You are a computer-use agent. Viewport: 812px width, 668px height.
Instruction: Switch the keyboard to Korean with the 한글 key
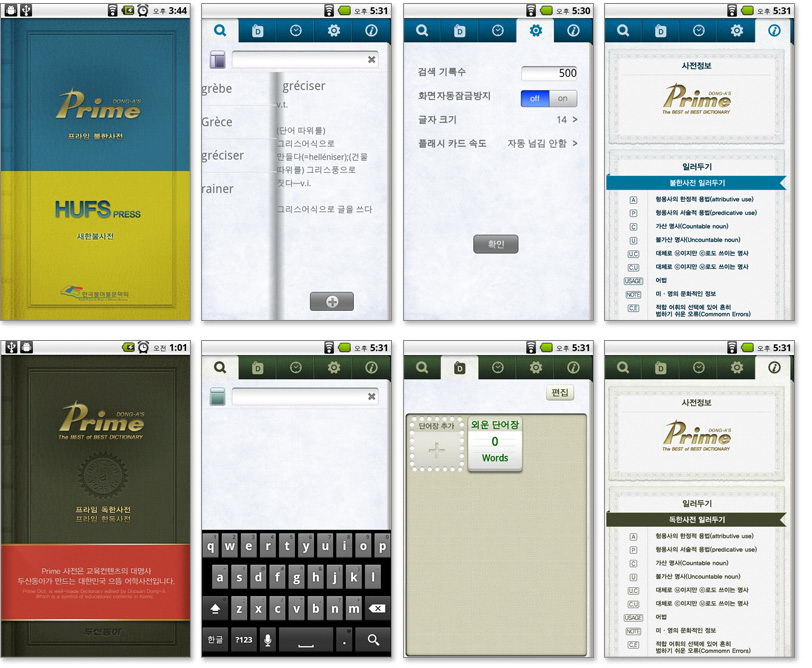(215, 640)
